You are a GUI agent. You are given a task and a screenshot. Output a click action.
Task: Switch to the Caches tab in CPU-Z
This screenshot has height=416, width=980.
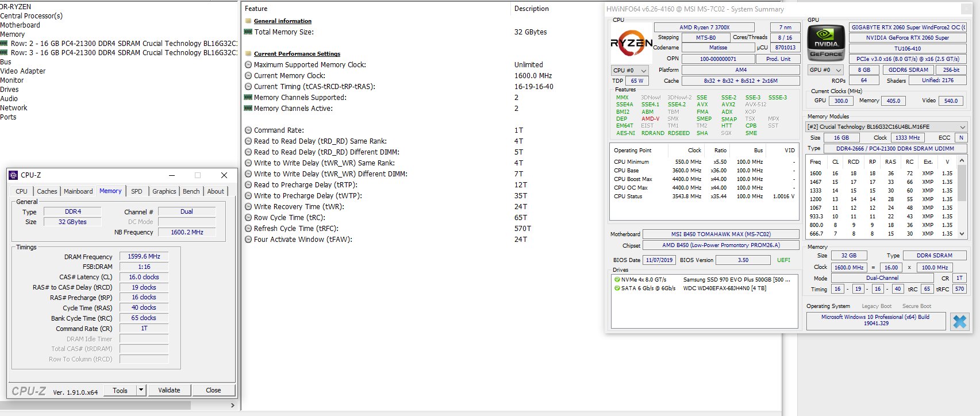(x=47, y=191)
